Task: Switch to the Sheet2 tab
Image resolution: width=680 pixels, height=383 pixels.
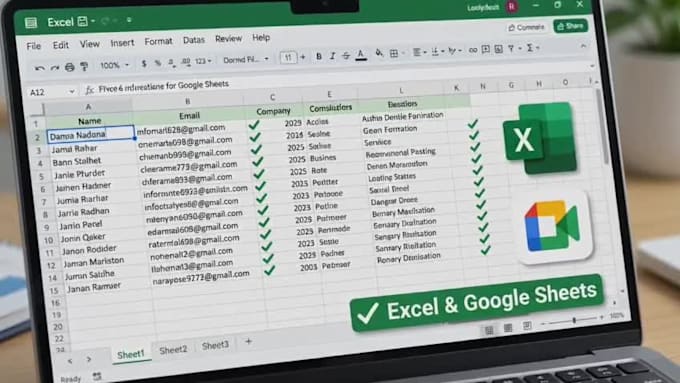Action: click(173, 350)
